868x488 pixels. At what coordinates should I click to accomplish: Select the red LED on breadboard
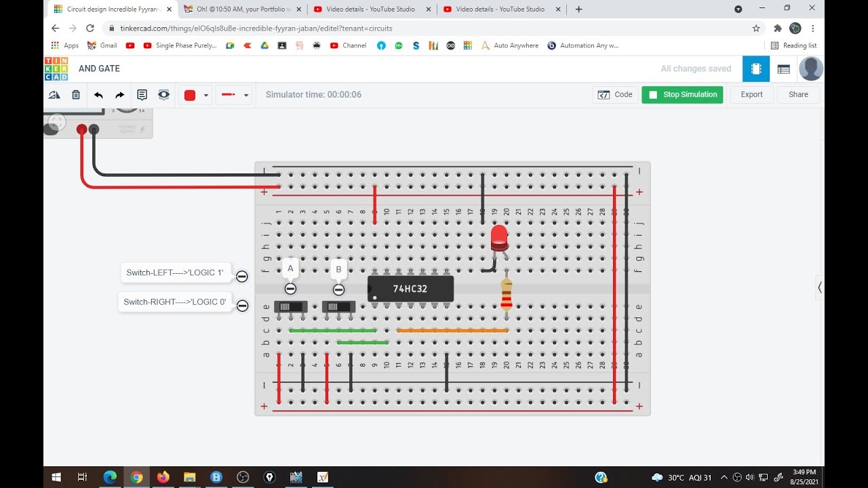coord(499,238)
